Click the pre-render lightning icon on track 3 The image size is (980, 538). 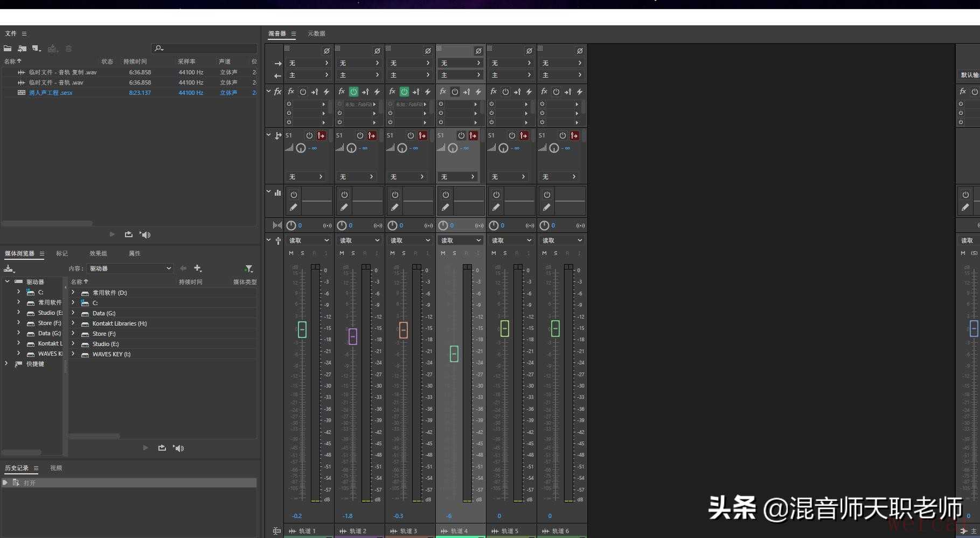(428, 92)
